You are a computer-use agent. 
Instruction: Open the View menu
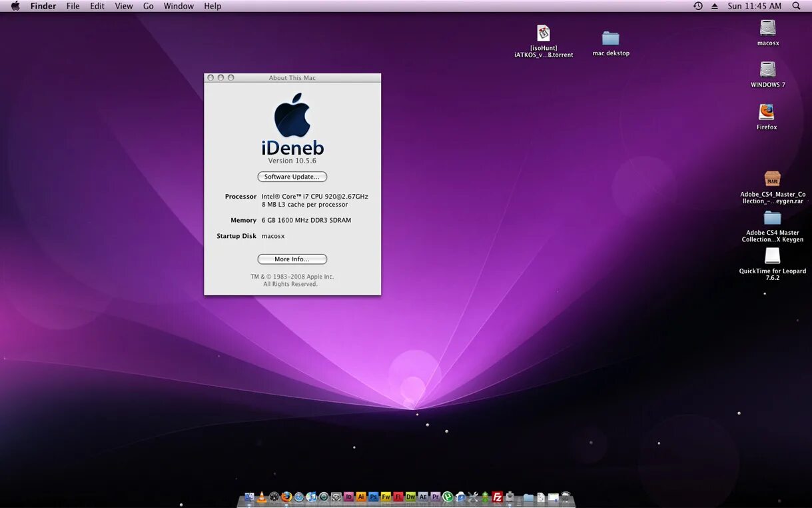point(124,6)
